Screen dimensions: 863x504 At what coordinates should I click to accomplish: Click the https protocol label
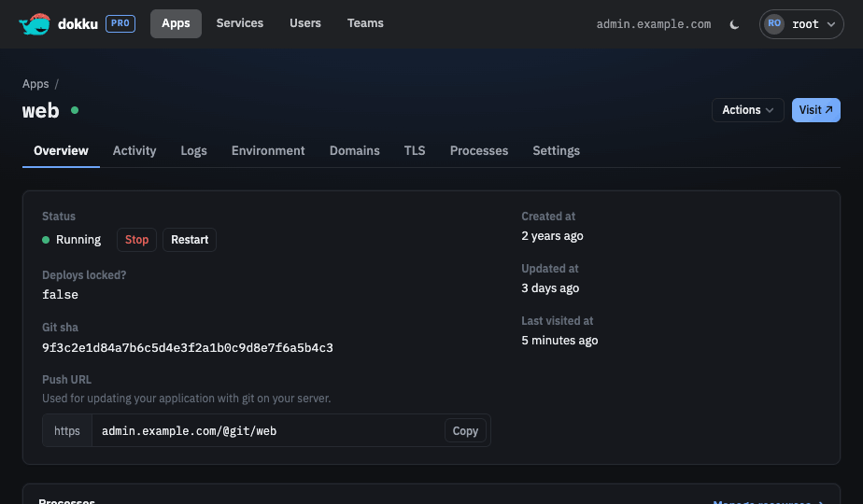click(x=67, y=431)
